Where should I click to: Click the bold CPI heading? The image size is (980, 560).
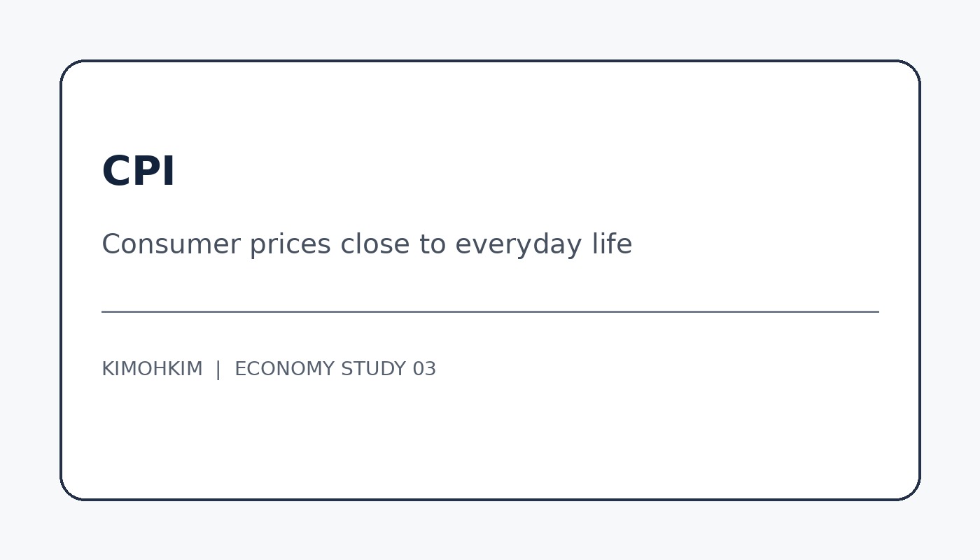click(138, 171)
